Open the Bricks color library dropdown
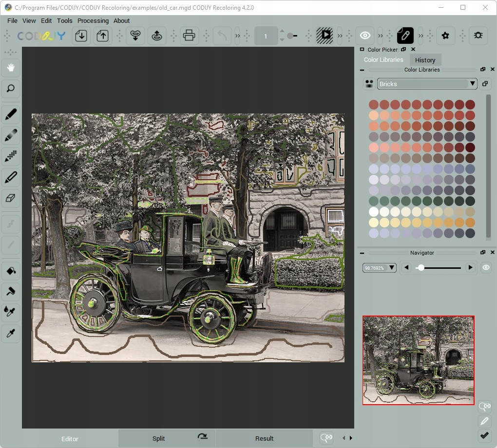The width and height of the screenshot is (497, 448). click(x=427, y=84)
